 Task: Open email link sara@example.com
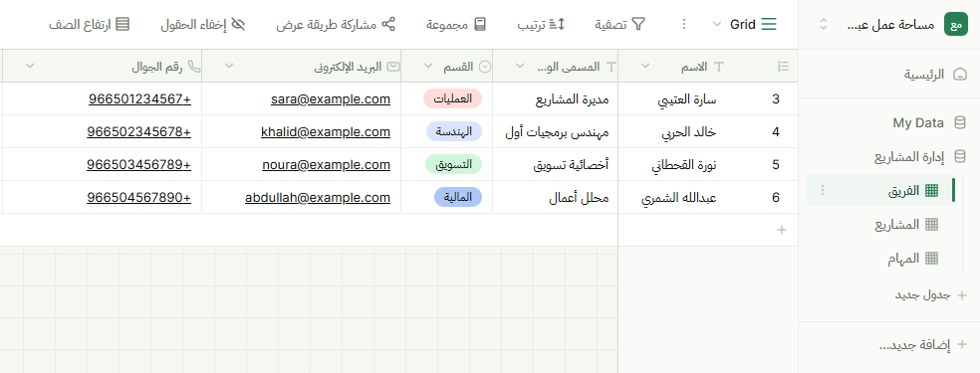[x=331, y=98]
